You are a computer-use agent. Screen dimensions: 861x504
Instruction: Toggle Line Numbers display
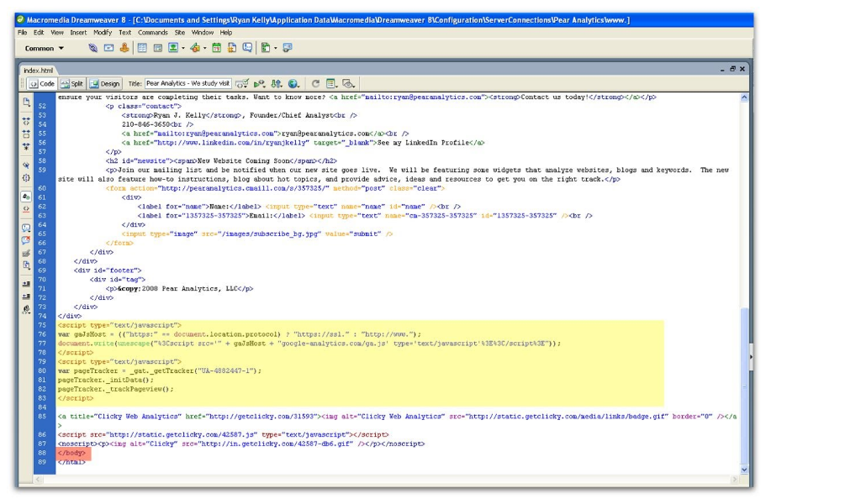click(x=26, y=197)
